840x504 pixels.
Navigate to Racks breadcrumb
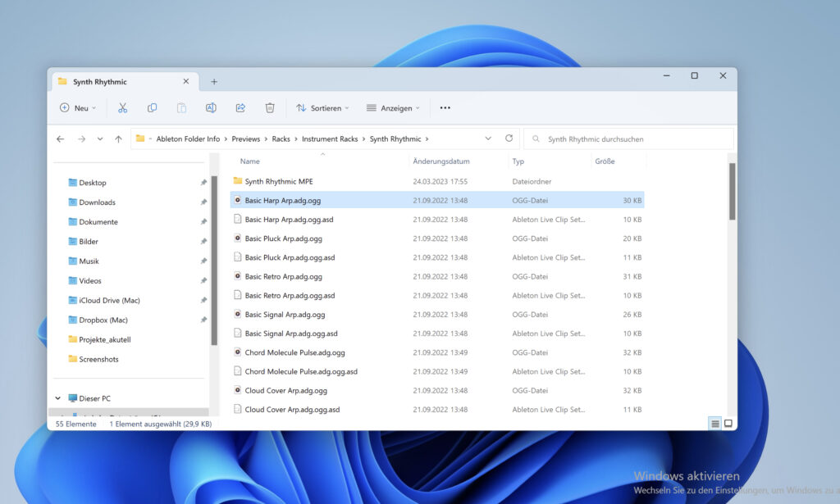281,139
